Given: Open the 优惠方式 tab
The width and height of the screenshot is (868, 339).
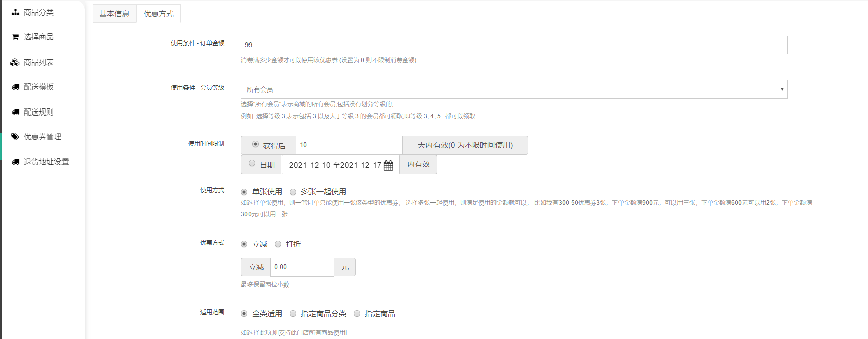Looking at the screenshot, I should 158,14.
